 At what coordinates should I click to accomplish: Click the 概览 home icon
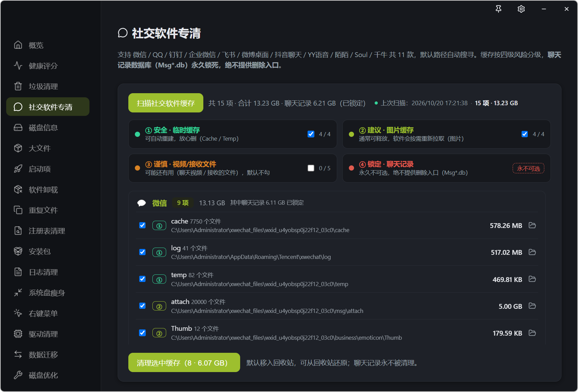coord(18,45)
